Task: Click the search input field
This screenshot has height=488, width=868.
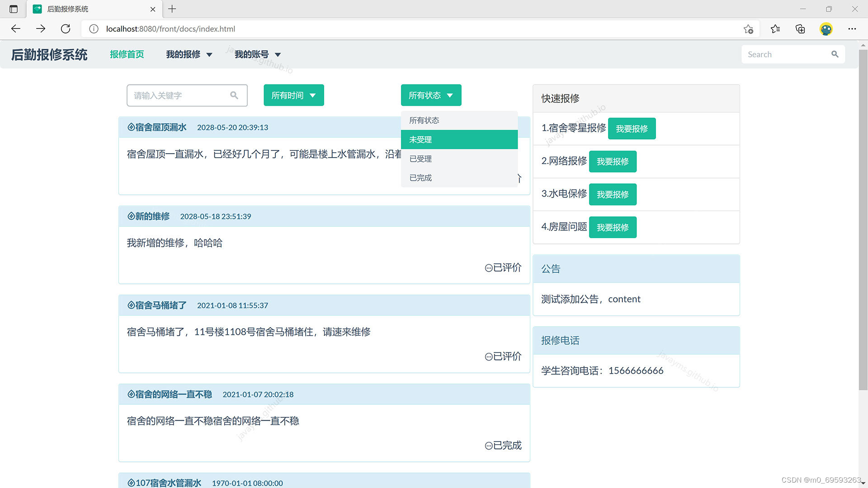Action: click(x=787, y=54)
